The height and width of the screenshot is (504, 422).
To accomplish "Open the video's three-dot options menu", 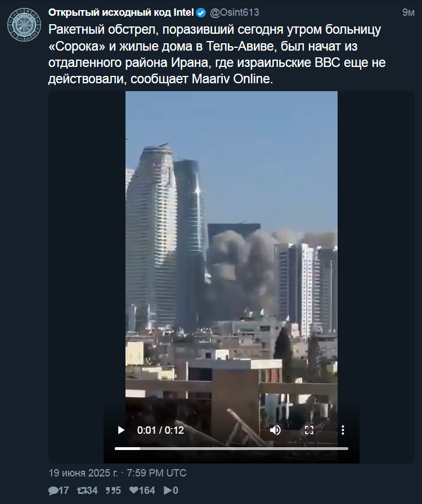I will [x=343, y=430].
